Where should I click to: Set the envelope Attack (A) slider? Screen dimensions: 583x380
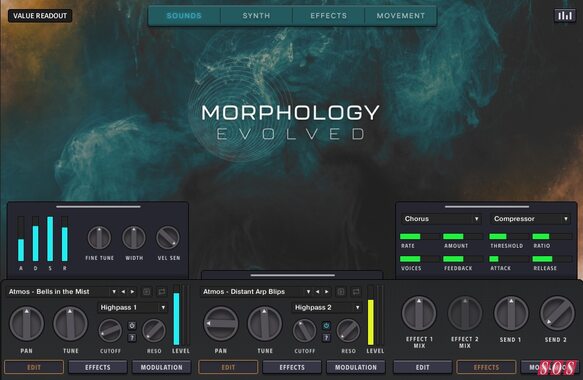[21, 238]
